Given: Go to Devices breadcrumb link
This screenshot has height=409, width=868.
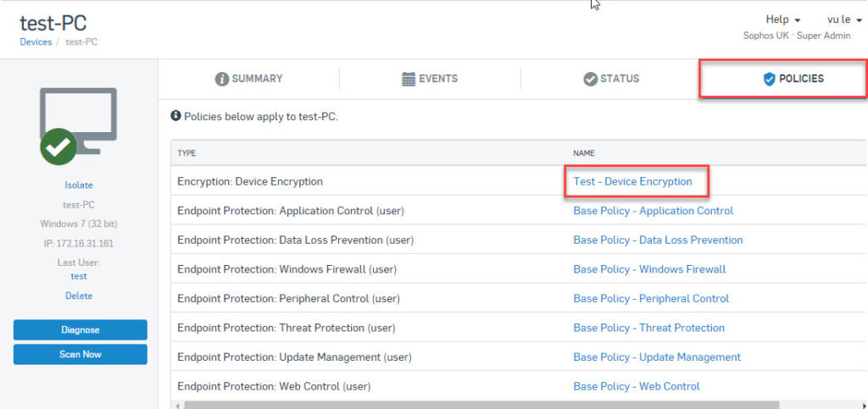Looking at the screenshot, I should point(36,42).
